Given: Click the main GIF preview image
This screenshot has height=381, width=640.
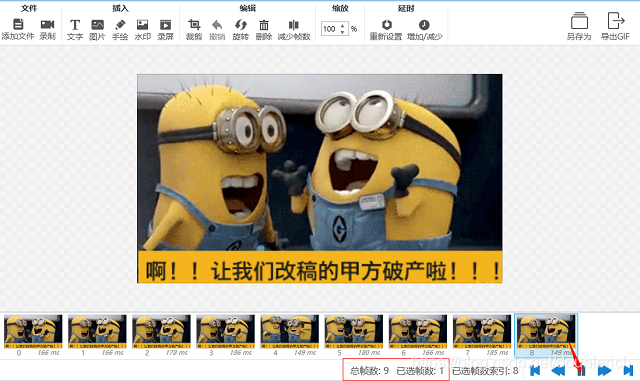Looking at the screenshot, I should coord(320,178).
